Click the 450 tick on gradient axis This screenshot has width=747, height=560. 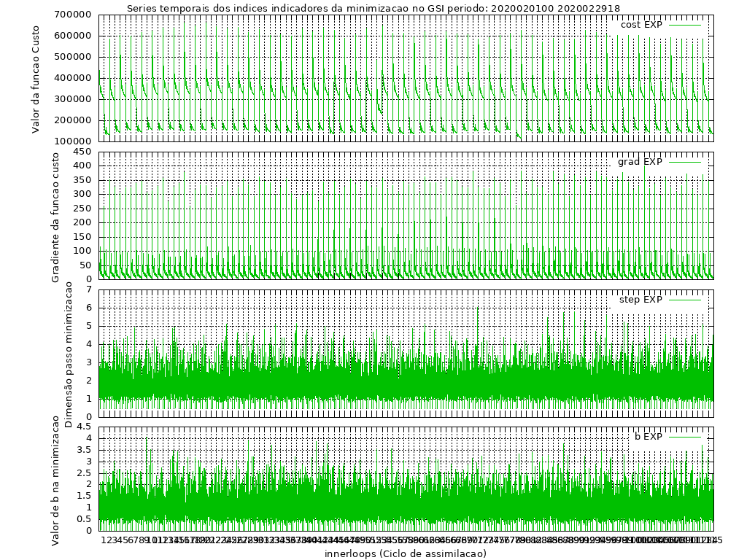click(81, 152)
